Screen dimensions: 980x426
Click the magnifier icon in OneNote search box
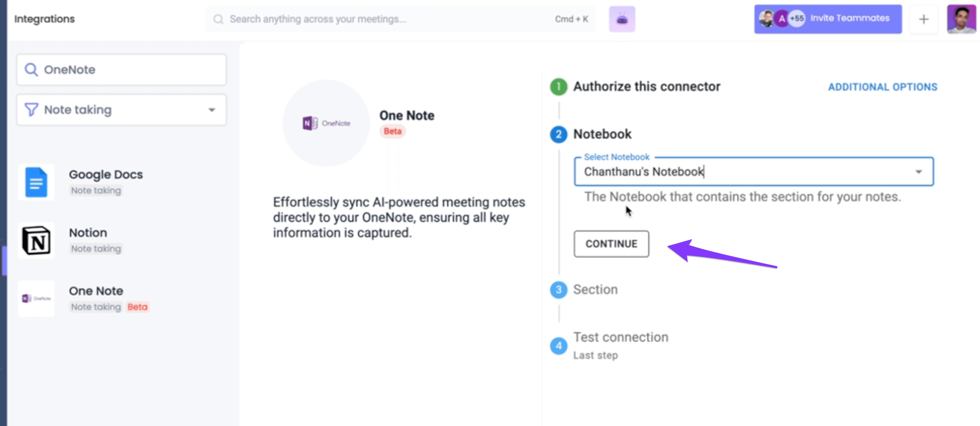pos(31,70)
